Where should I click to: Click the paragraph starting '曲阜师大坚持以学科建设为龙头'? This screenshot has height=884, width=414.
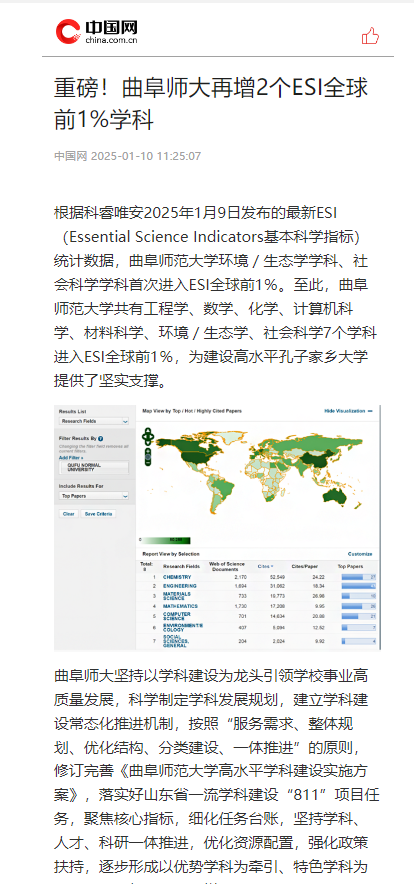(x=217, y=774)
